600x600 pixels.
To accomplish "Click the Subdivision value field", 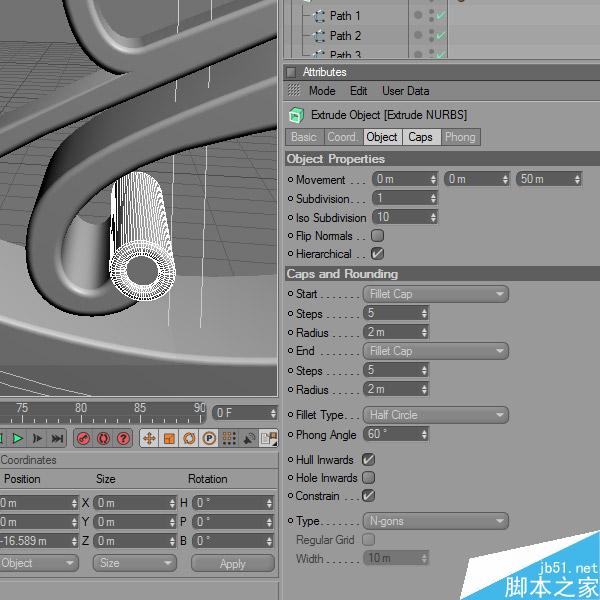I will (x=405, y=198).
